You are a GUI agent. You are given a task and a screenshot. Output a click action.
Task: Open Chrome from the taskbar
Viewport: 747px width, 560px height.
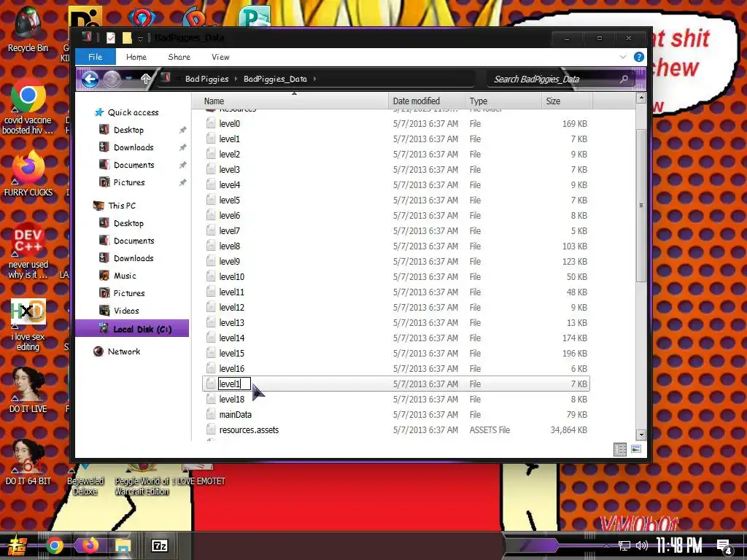coord(55,545)
